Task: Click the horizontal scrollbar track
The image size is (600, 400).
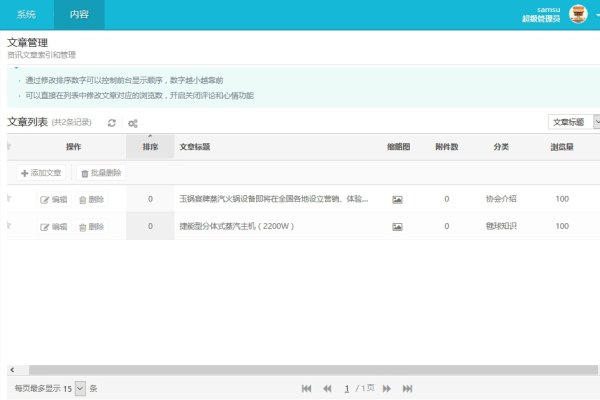Action: coord(313,370)
